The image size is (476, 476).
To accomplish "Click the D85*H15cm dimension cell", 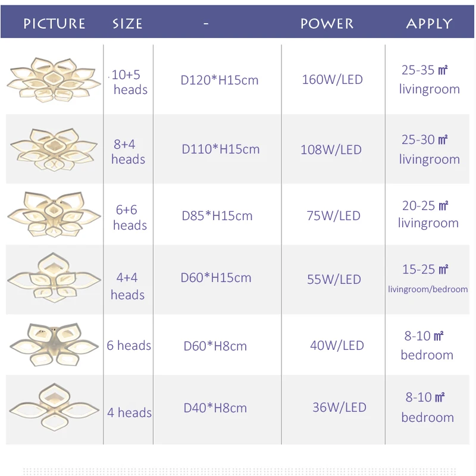I will [x=217, y=216].
